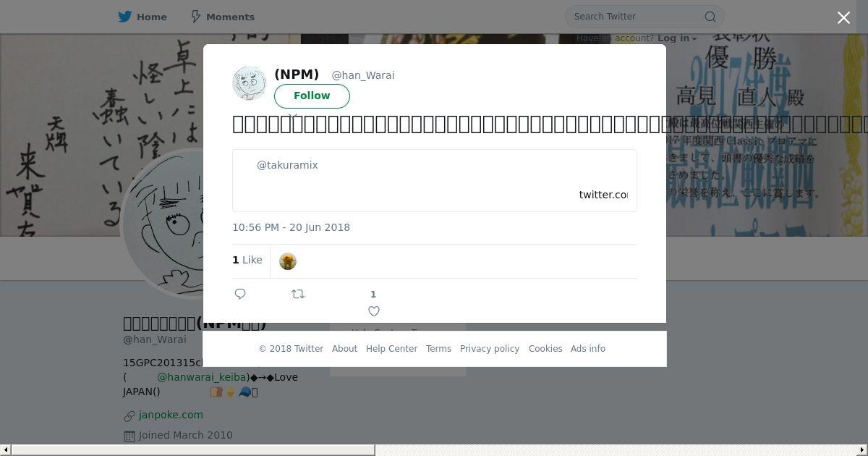Image resolution: width=868 pixels, height=456 pixels.
Task: Close the tweet overlay with X
Action: [843, 17]
